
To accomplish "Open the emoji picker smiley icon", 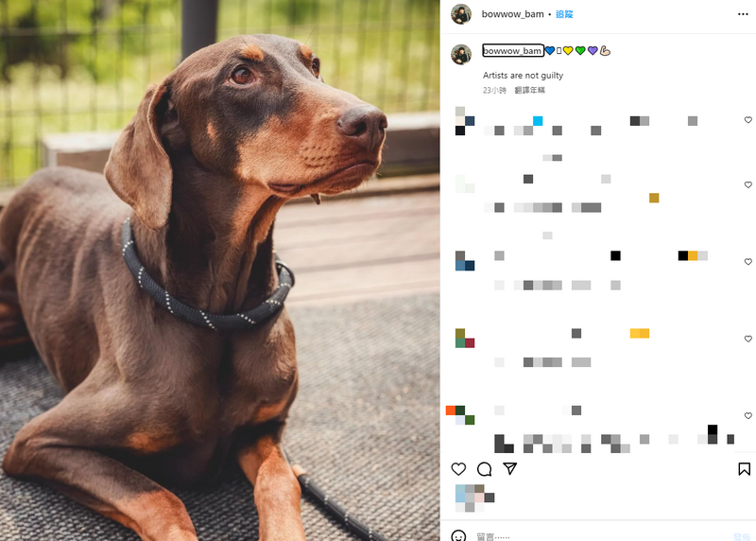I will tap(458, 535).
